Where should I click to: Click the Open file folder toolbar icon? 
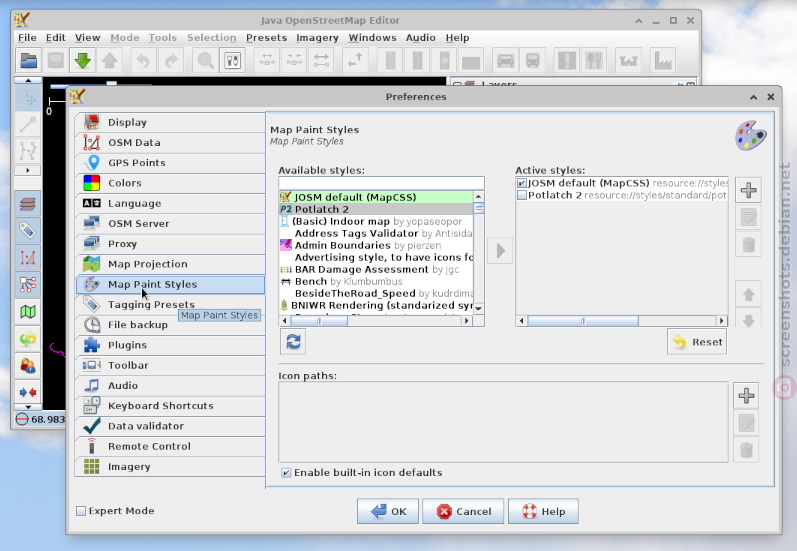click(28, 61)
